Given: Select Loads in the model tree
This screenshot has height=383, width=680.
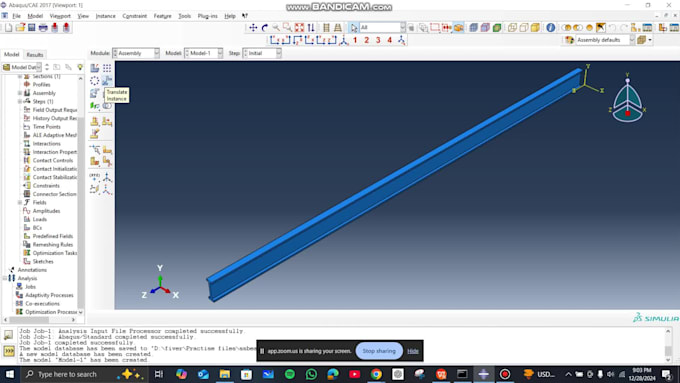Looking at the screenshot, I should tap(39, 219).
